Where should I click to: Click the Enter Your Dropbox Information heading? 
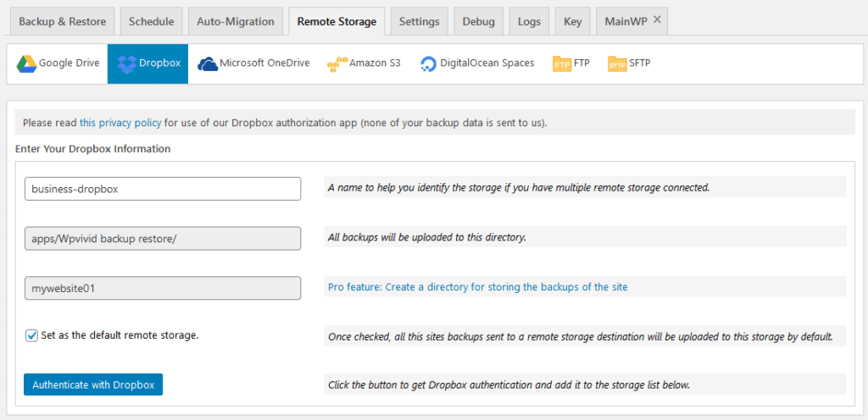93,149
